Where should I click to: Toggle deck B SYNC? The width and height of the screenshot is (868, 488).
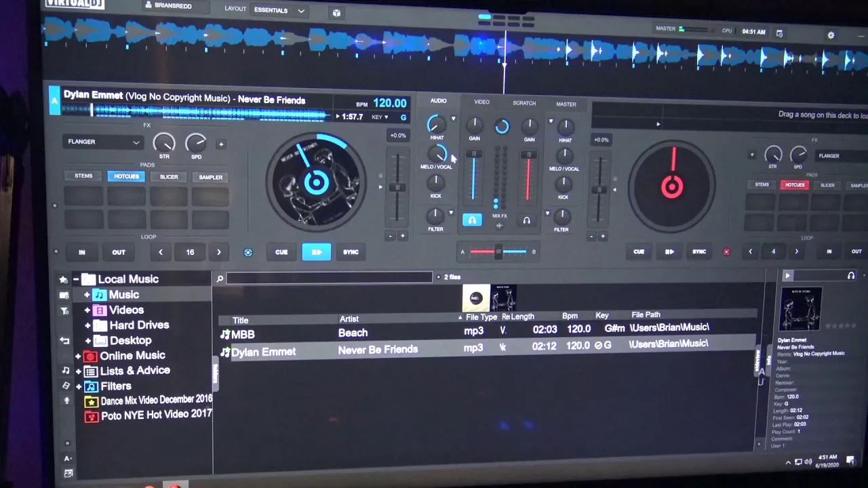tap(699, 251)
